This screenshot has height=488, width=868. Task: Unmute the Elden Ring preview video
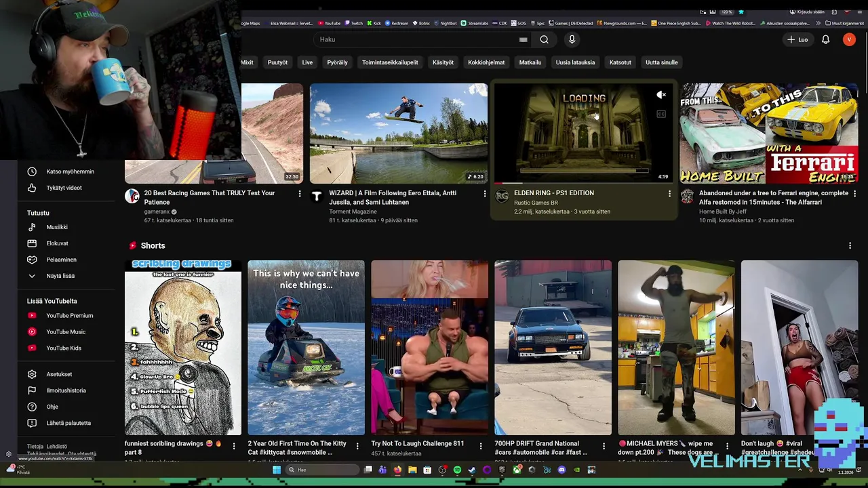tap(661, 95)
